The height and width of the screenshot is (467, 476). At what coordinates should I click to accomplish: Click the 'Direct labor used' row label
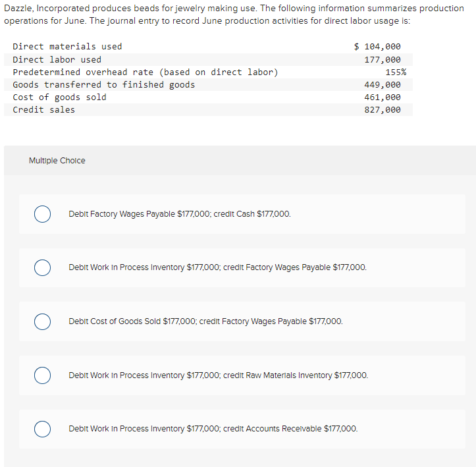pyautogui.click(x=57, y=59)
